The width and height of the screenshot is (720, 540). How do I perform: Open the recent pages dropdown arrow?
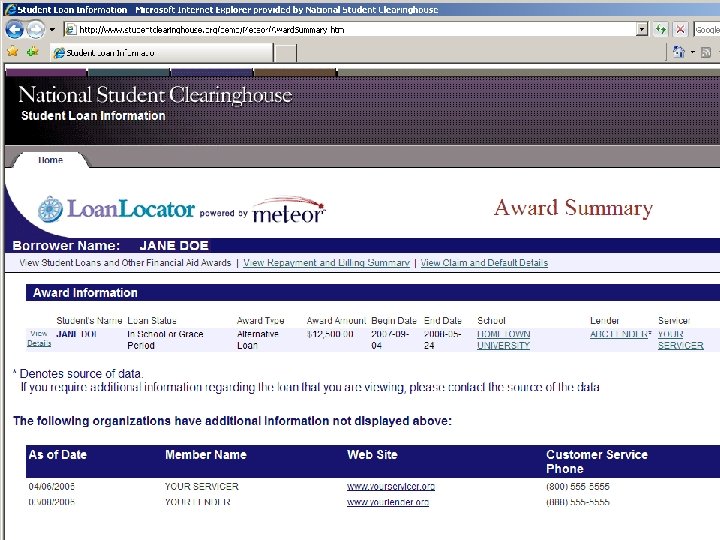pos(52,30)
